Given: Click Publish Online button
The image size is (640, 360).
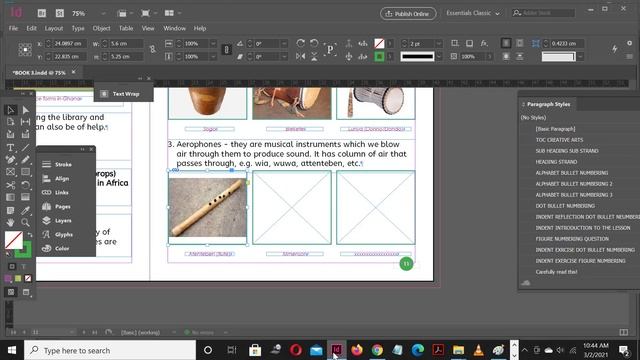Looking at the screenshot, I should click(408, 13).
